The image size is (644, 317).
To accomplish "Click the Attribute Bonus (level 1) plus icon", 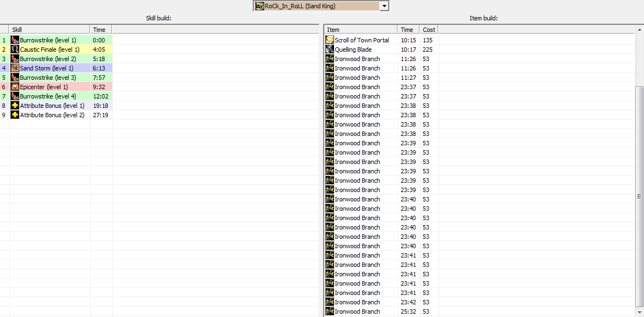I will tap(15, 106).
